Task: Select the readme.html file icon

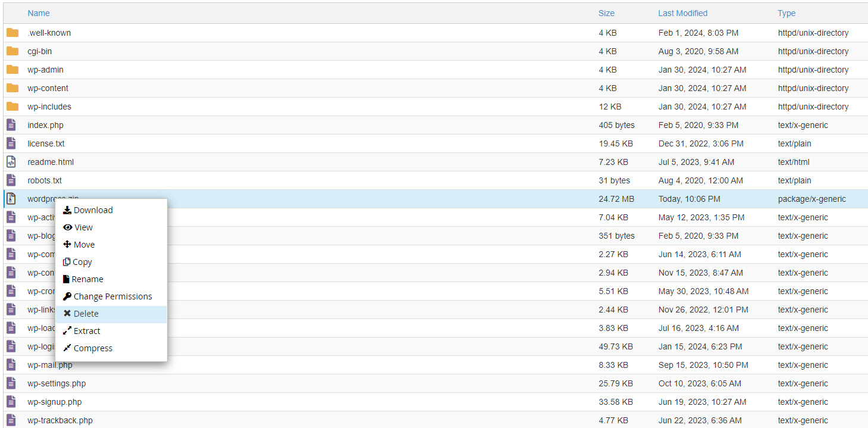Action: coord(11,162)
